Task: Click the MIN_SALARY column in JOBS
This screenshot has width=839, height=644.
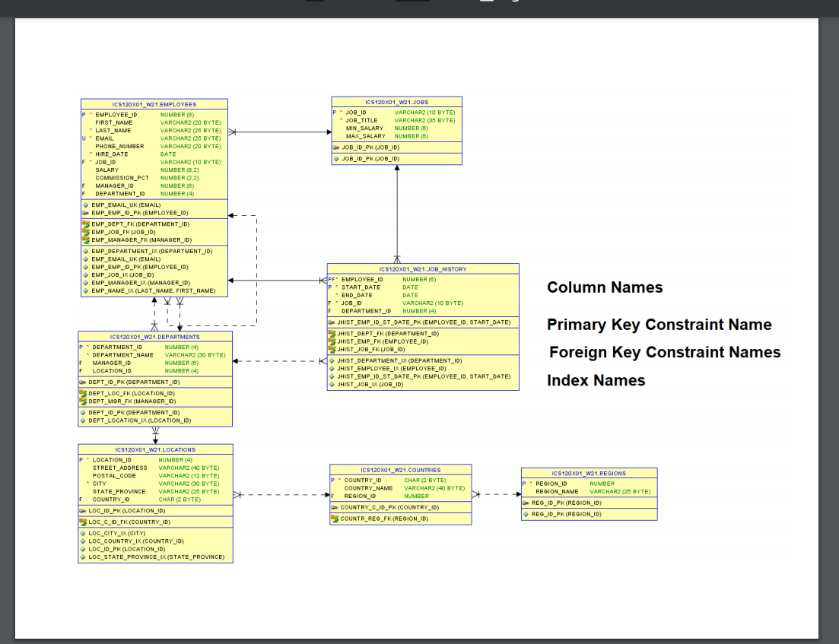Action: click(364, 128)
